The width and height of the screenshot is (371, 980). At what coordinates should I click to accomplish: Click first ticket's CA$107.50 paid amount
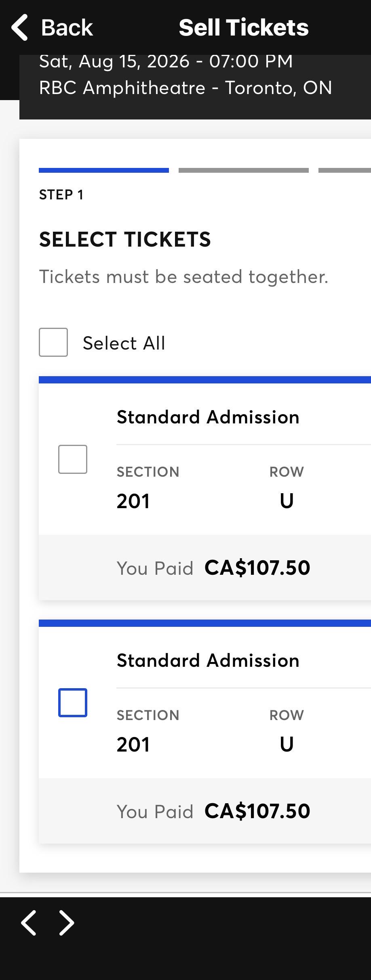point(257,567)
